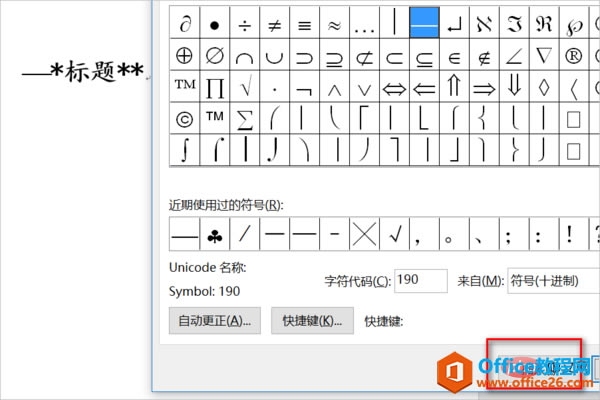Pick the not-element-of ∉ symbol

pyautogui.click(x=484, y=54)
